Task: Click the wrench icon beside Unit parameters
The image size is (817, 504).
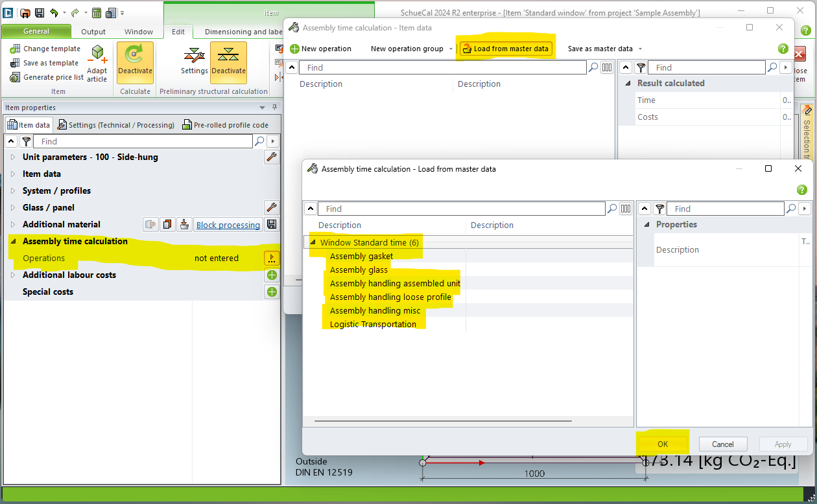Action: pos(272,157)
